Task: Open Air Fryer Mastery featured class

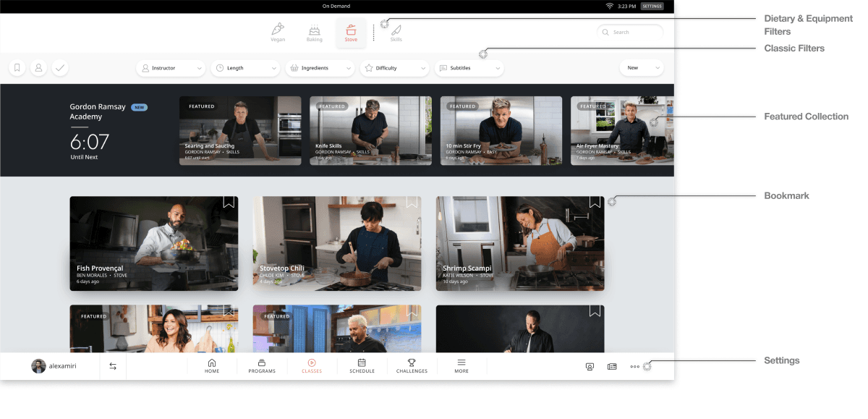Action: [622, 131]
